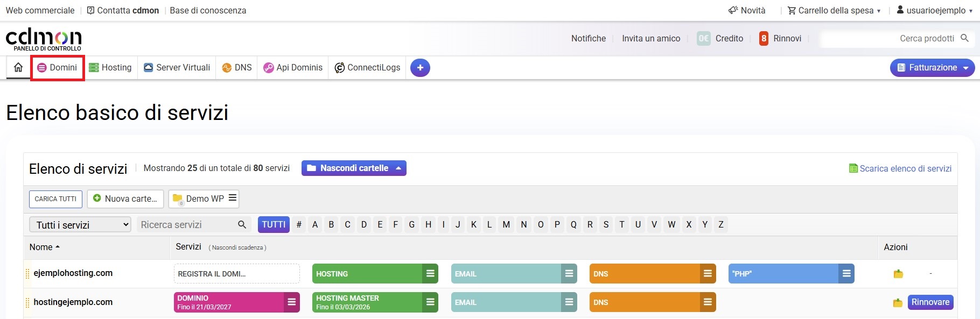Filter services by letter H
The height and width of the screenshot is (319, 980).
pos(428,225)
